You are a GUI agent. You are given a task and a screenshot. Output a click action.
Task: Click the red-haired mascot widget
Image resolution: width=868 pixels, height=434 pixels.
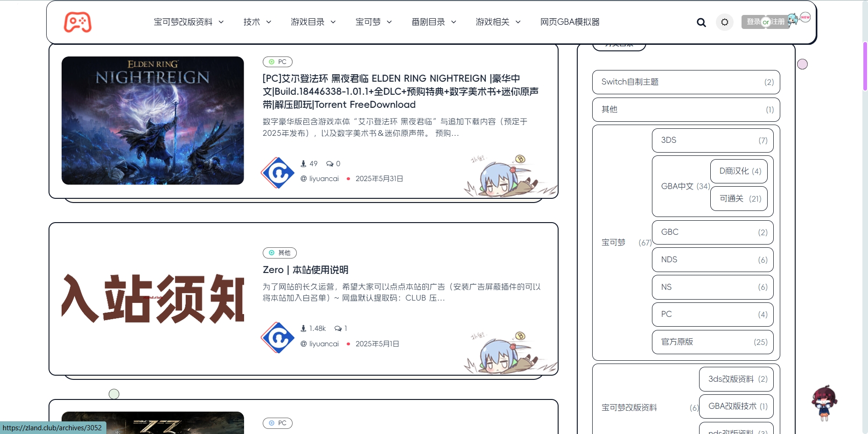pyautogui.click(x=824, y=403)
